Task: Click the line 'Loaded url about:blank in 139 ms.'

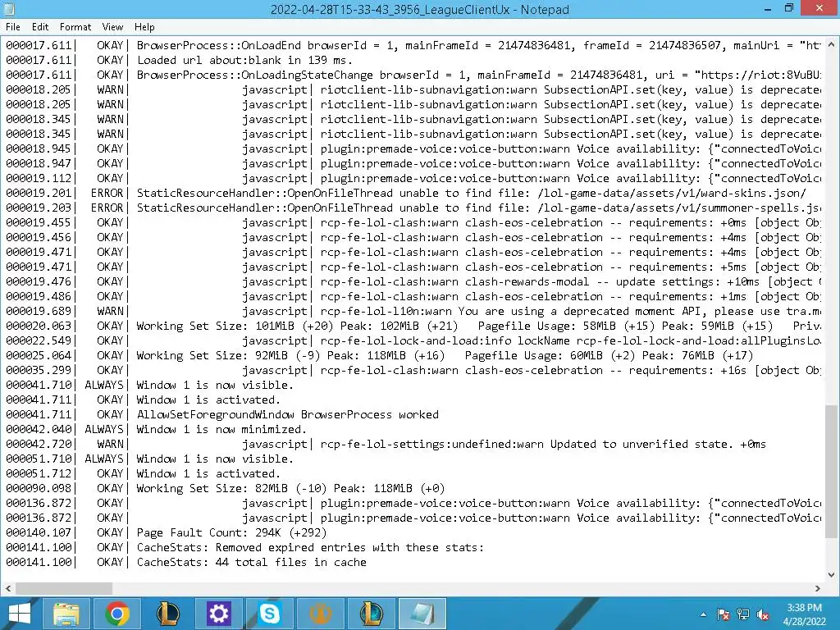Action: coord(244,60)
